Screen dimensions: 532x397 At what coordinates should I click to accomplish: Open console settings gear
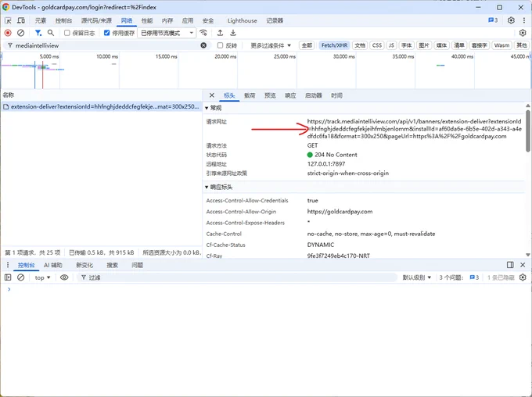click(523, 277)
